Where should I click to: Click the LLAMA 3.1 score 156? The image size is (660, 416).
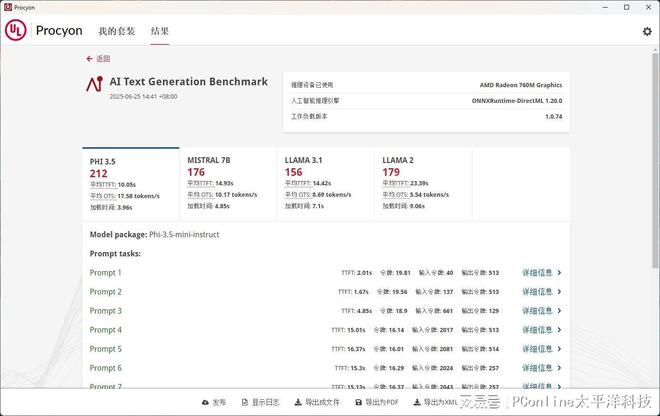click(x=293, y=172)
